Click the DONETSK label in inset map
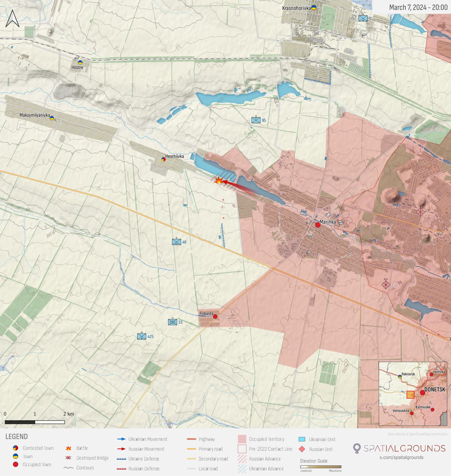This screenshot has height=476, width=451. pos(435,389)
